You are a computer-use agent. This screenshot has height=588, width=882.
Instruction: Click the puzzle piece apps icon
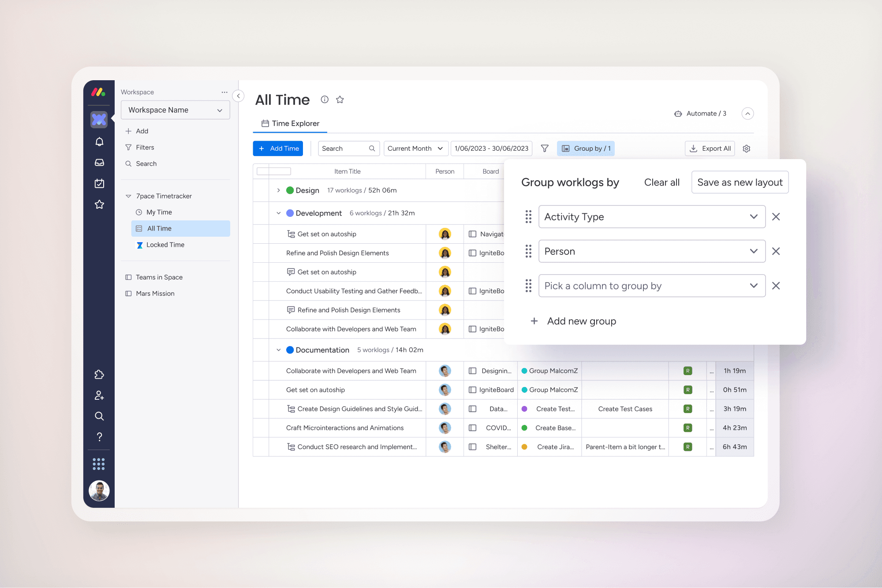[99, 374]
